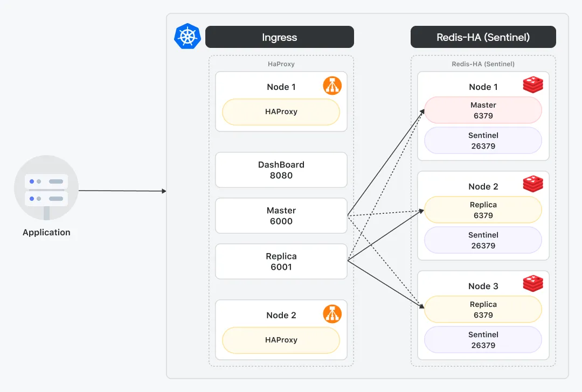Click the Redis icon in Redis Node 2
This screenshot has width=582, height=392.
coord(533,184)
